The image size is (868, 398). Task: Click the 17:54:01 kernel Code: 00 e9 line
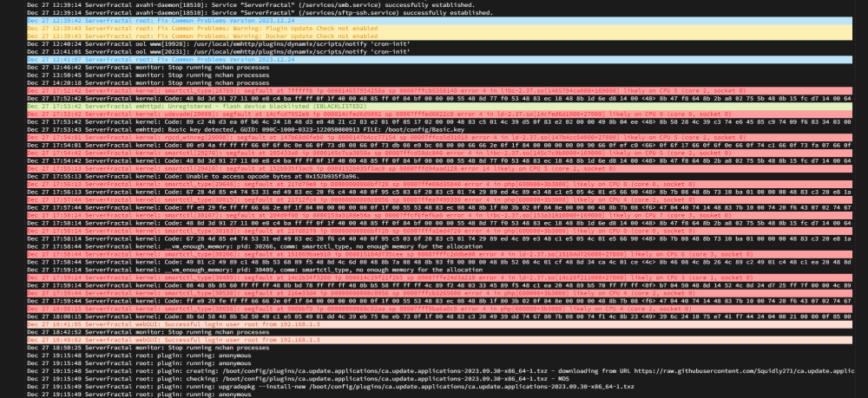click(x=439, y=145)
